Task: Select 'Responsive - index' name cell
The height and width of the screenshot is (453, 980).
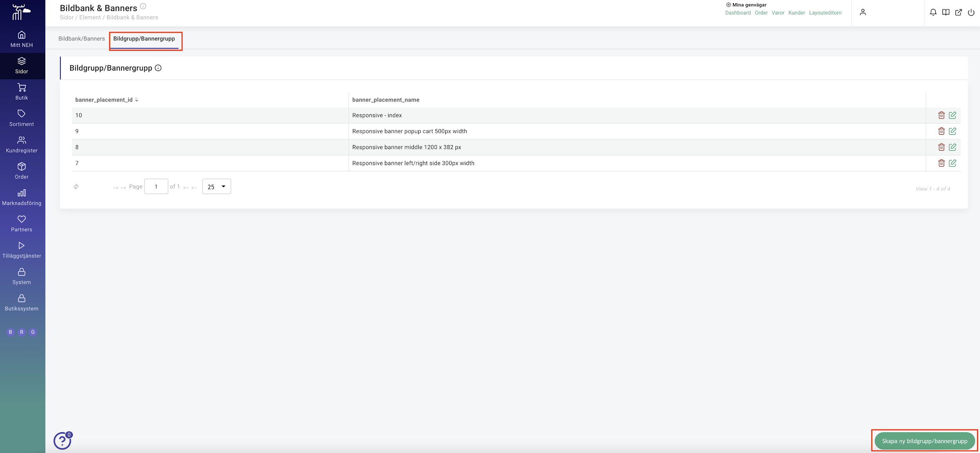Action: click(637, 115)
